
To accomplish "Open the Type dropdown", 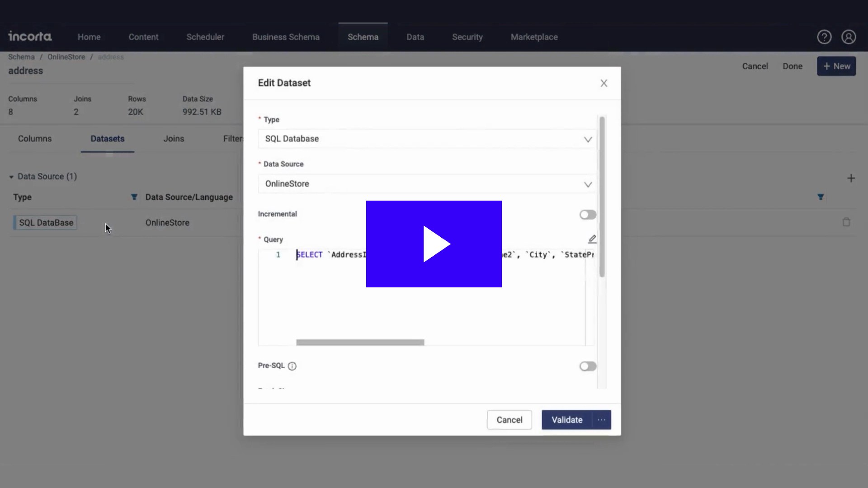I will (427, 139).
